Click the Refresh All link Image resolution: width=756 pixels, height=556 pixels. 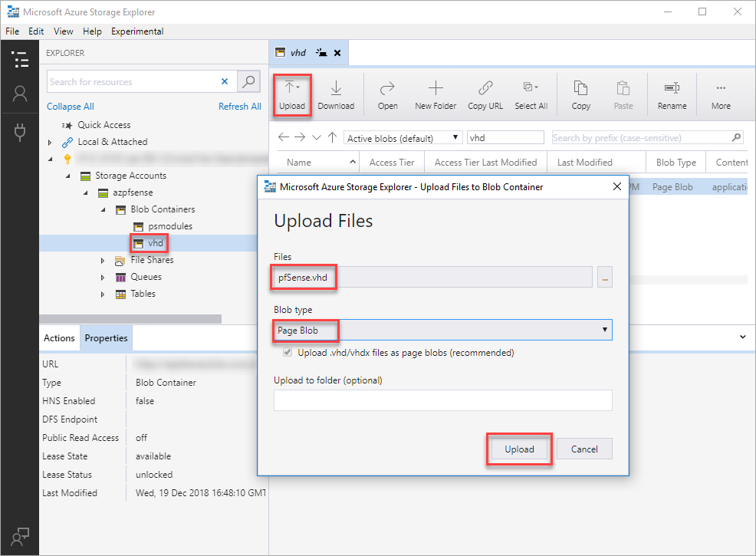[x=240, y=107]
